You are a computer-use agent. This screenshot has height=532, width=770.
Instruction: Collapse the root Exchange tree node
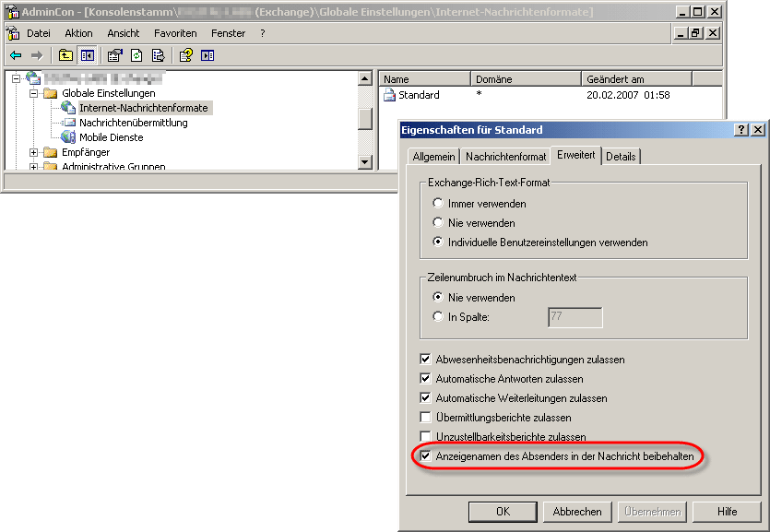tap(17, 78)
